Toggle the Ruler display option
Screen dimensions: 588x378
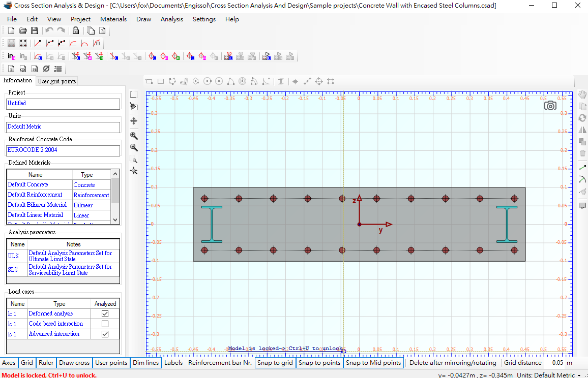46,363
